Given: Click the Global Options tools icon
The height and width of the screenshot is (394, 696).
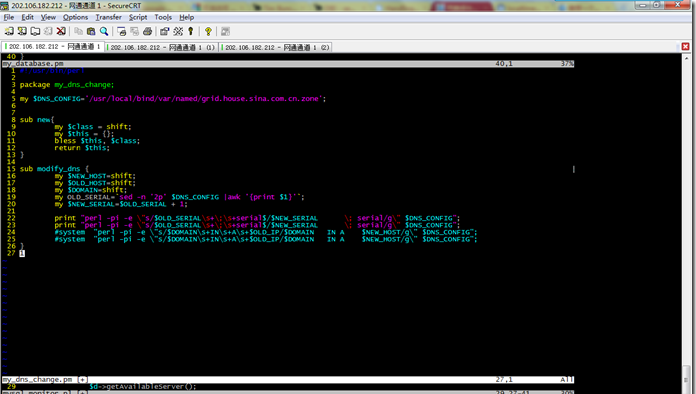Looking at the screenshot, I should click(178, 31).
